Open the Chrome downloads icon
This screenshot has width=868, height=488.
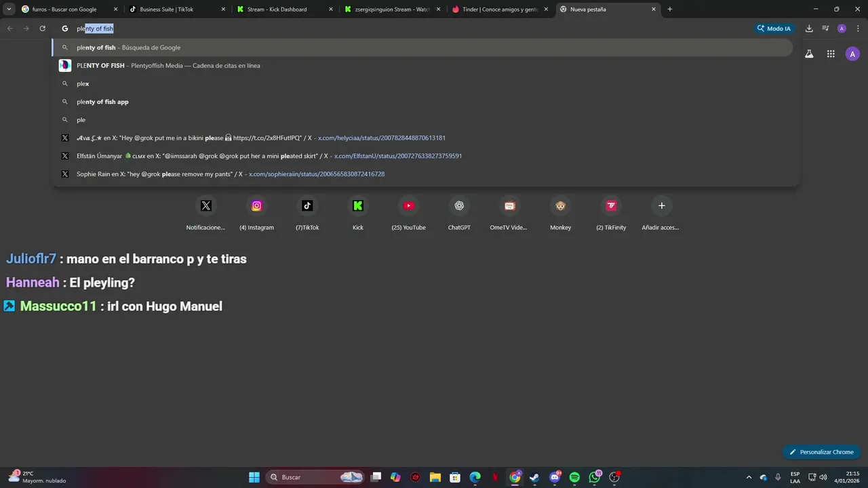point(809,28)
